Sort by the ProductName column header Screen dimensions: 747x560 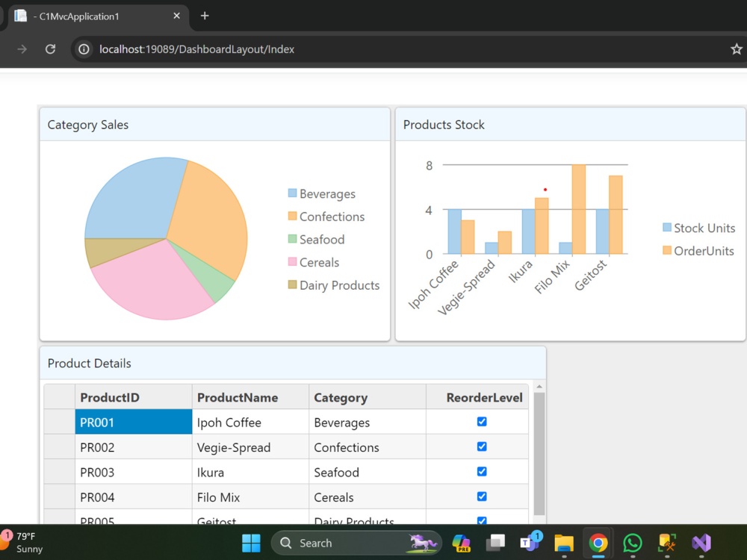pyautogui.click(x=250, y=397)
